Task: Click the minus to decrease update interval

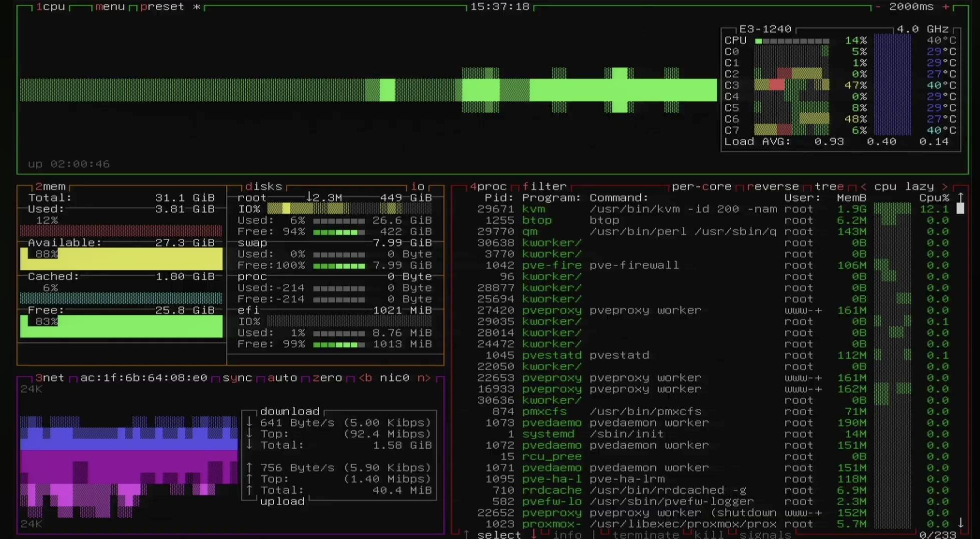Action: [878, 7]
